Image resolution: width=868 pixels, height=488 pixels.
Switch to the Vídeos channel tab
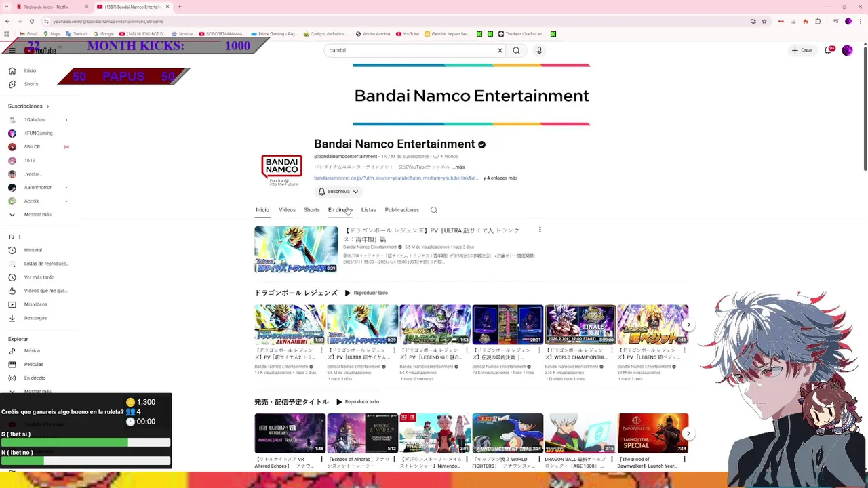tap(287, 210)
